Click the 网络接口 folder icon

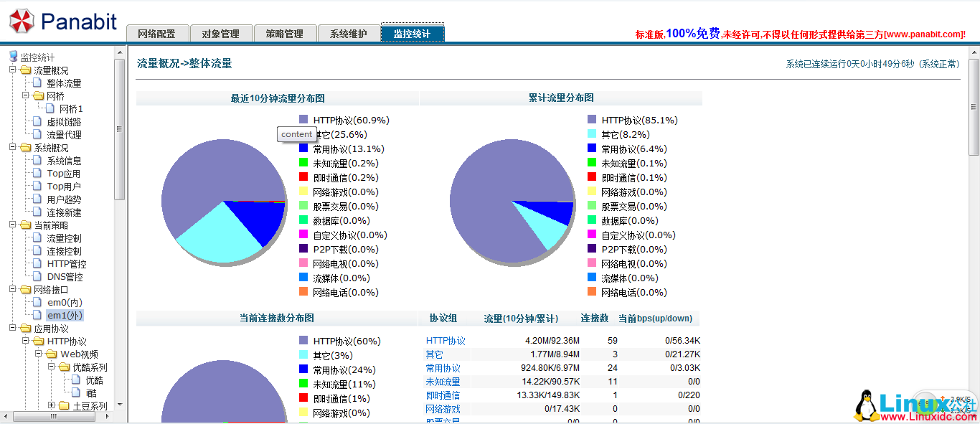coord(26,290)
